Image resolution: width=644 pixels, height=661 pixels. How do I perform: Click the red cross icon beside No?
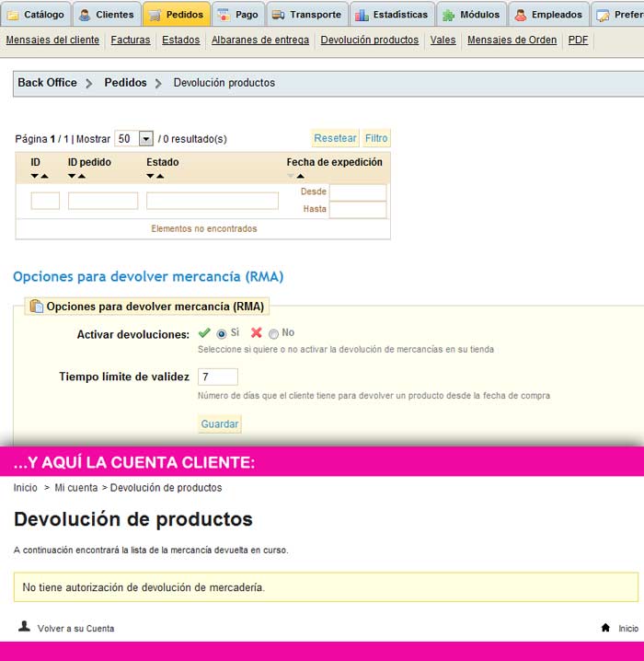tap(256, 332)
